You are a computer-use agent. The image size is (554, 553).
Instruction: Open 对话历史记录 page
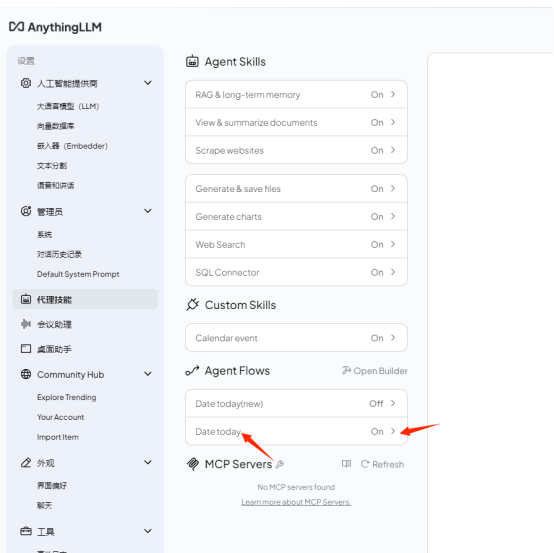59,254
